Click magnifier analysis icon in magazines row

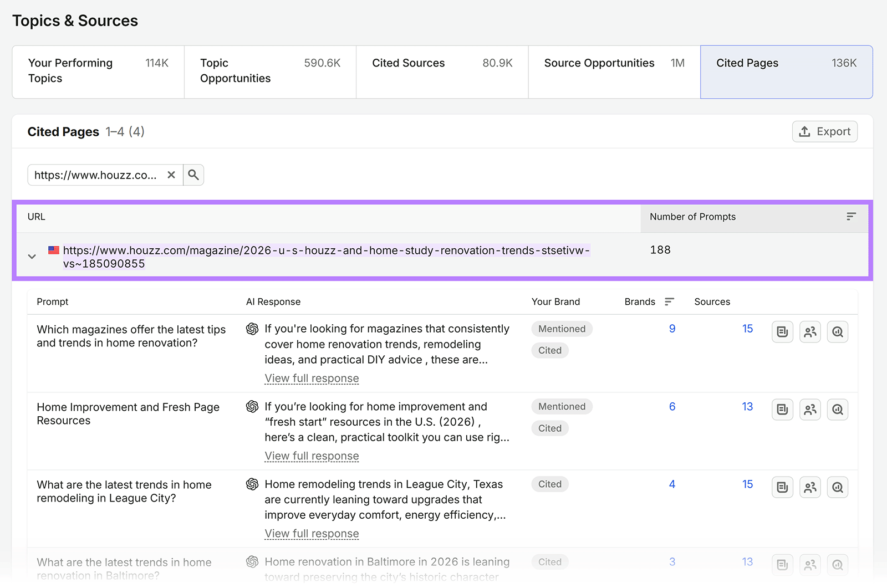838,332
